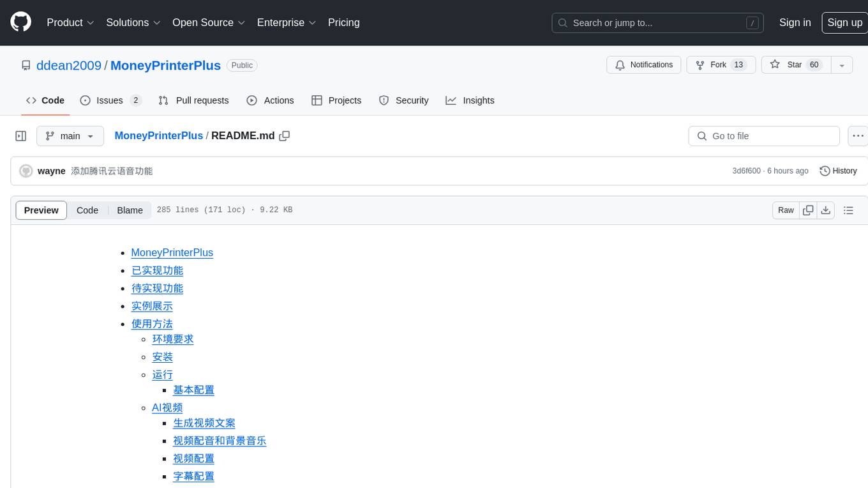Switch to the Pull requests tab
This screenshot has height=488, width=868.
193,100
